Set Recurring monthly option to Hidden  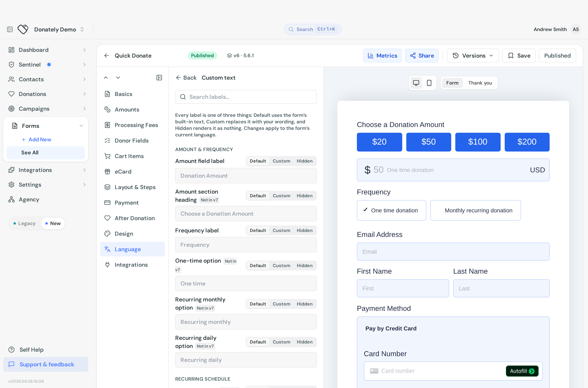click(x=304, y=304)
